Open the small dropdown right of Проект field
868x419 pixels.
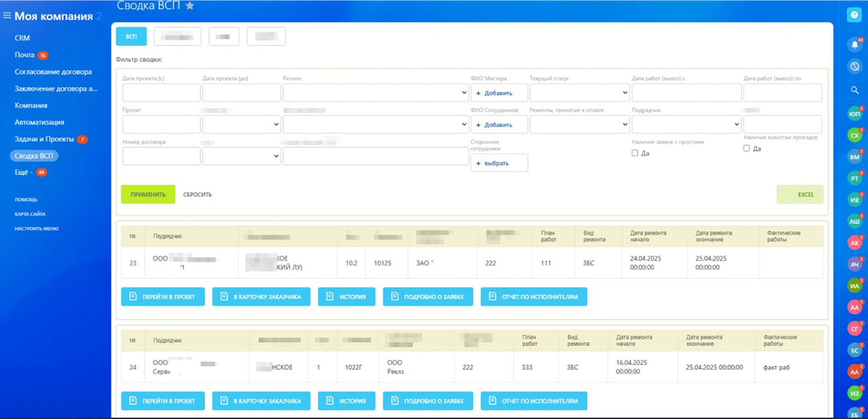click(242, 124)
